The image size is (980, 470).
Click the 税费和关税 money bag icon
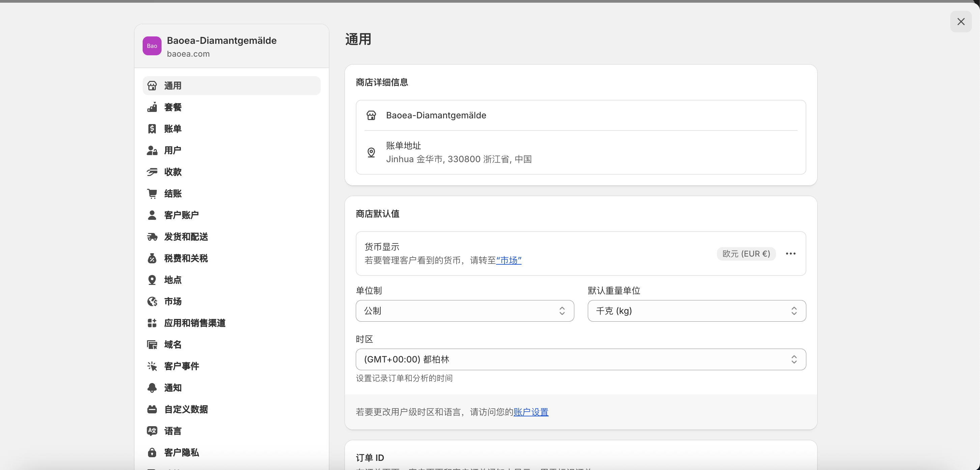pos(152,258)
